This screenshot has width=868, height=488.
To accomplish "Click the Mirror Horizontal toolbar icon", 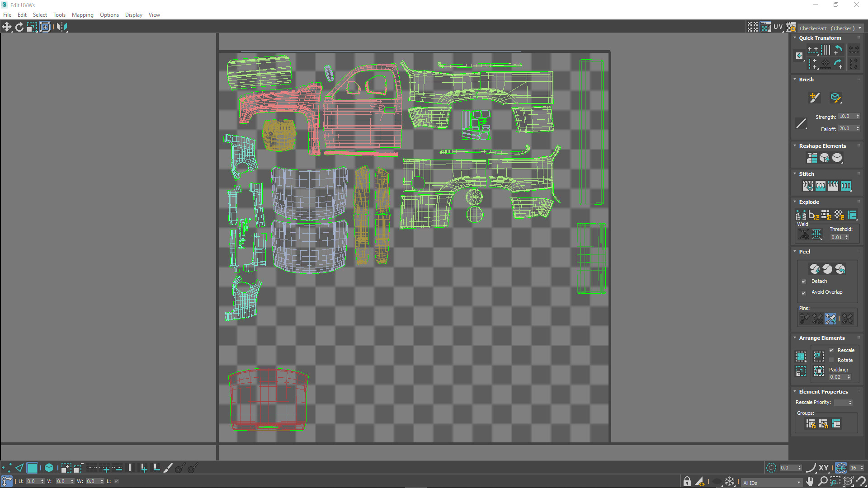I will [x=62, y=27].
